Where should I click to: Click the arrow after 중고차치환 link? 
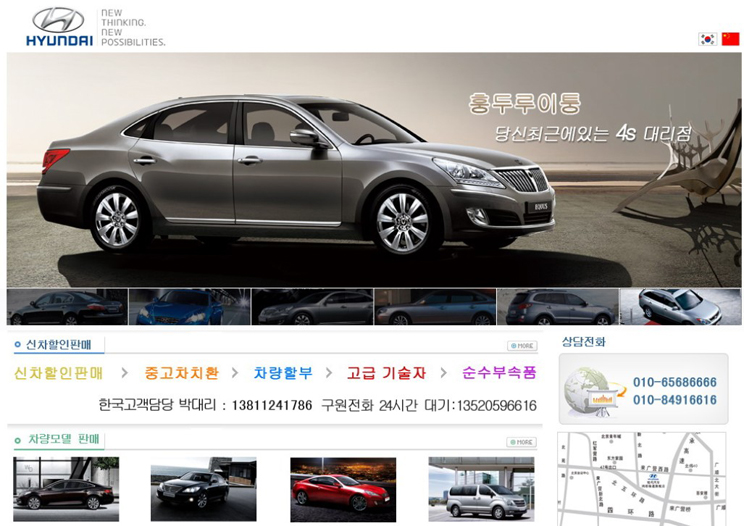click(234, 373)
